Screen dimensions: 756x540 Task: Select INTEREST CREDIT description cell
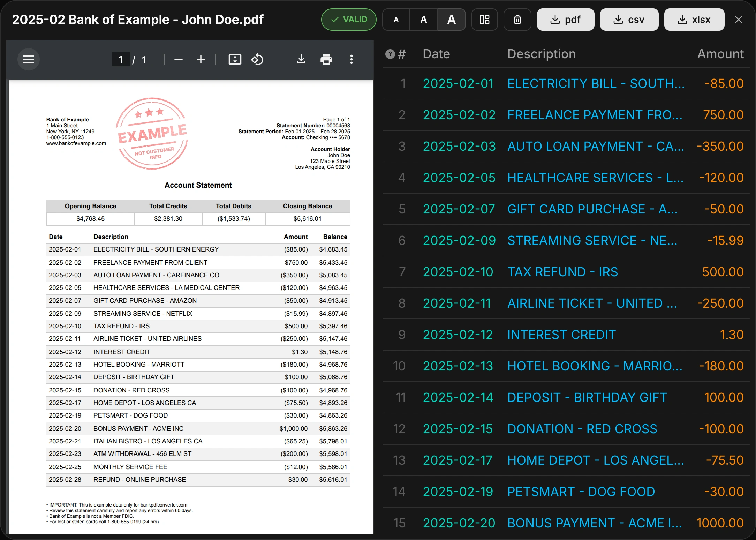(561, 335)
